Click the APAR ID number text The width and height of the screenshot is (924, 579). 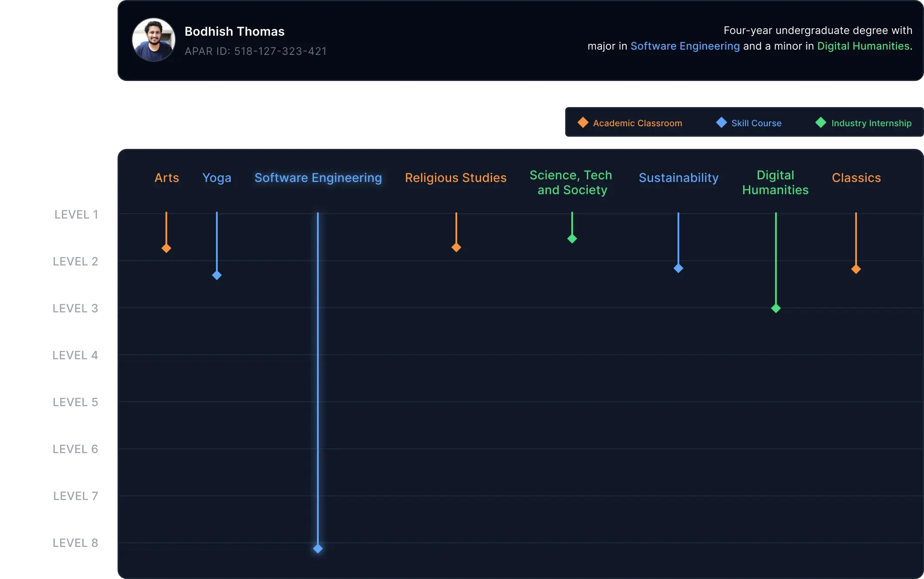[x=280, y=51]
